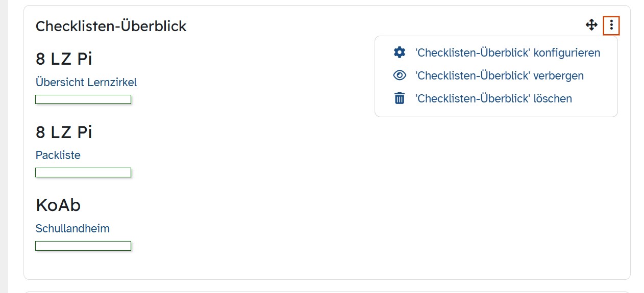Click the 8 LZ Pi heading above Übersicht Lernzirkel
This screenshot has height=293, width=644.
pos(64,59)
